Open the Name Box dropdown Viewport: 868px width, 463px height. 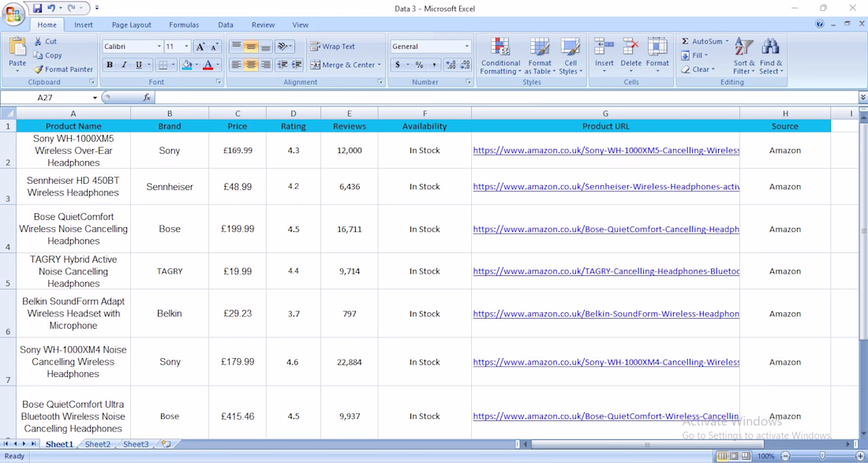point(95,97)
